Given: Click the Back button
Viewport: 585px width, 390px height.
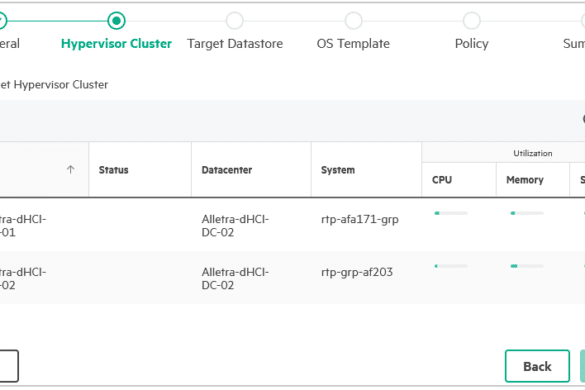Looking at the screenshot, I should (x=537, y=366).
